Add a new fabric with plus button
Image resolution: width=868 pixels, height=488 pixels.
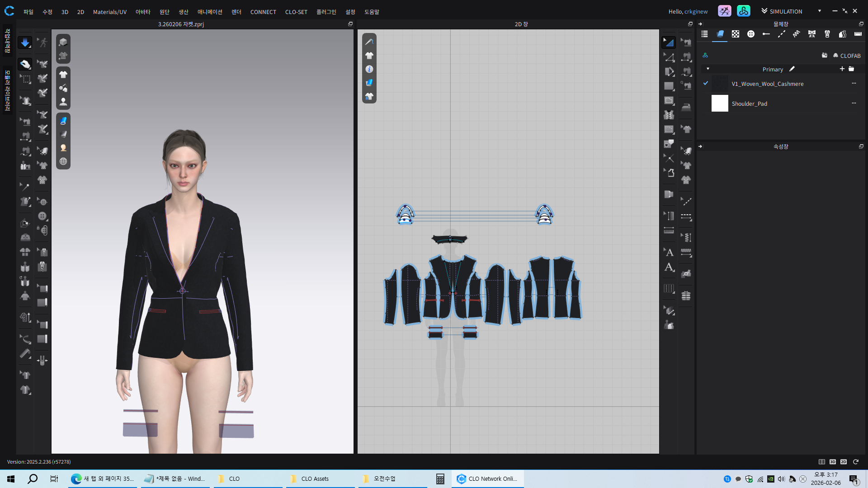[842, 69]
